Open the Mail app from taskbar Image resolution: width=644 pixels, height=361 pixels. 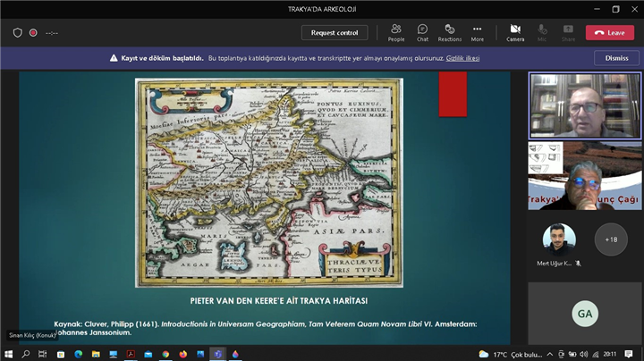(x=148, y=354)
